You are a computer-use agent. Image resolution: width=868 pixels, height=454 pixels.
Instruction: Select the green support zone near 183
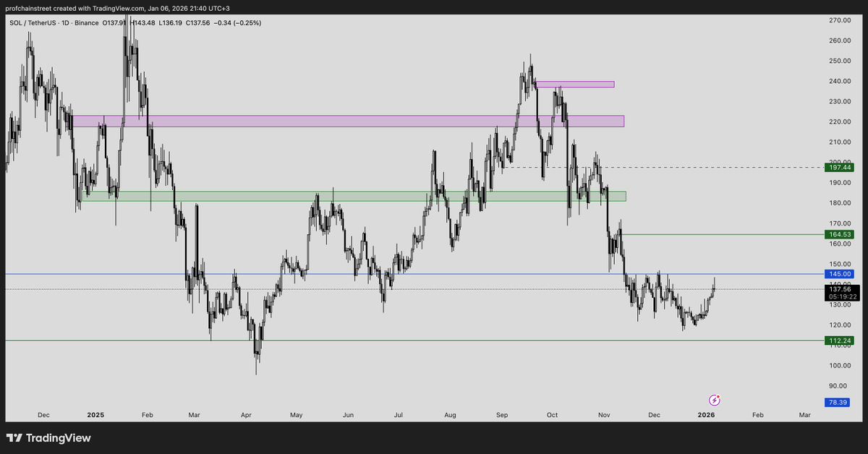(355, 196)
